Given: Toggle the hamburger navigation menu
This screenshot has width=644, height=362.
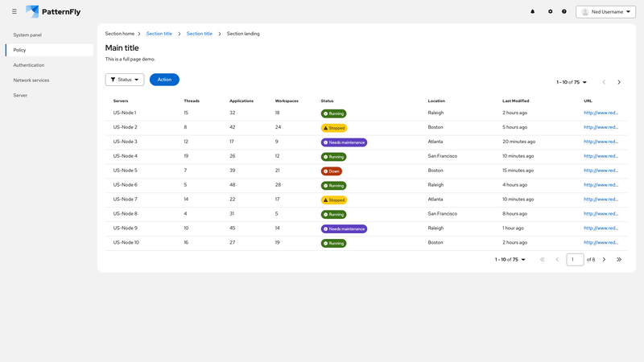Looking at the screenshot, I should pos(14,11).
